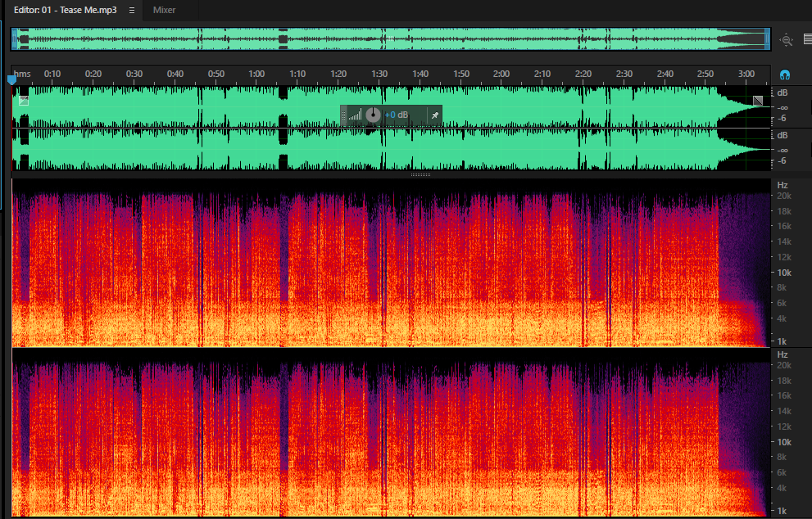This screenshot has height=519, width=812.
Task: Click the overview navigator waveform strip
Action: [391, 39]
